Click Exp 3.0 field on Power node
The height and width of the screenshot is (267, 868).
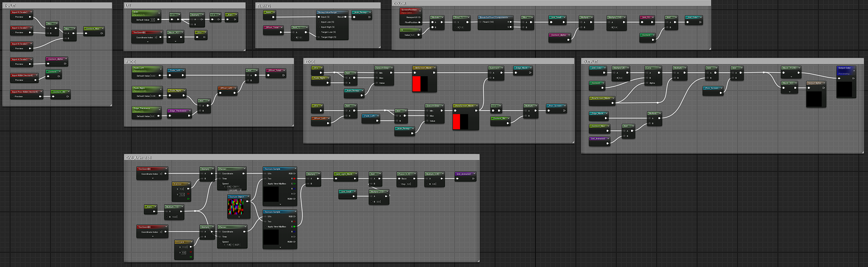pos(409,184)
